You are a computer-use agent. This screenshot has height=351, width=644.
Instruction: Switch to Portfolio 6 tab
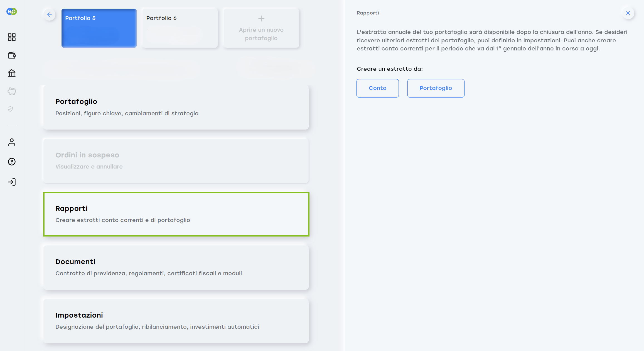click(180, 28)
